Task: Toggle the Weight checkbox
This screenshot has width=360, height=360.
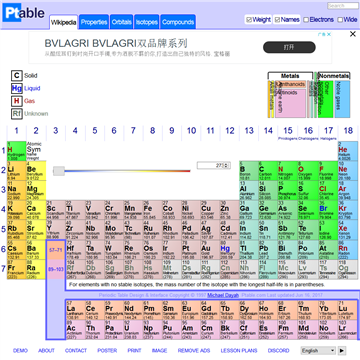Action: (x=249, y=20)
